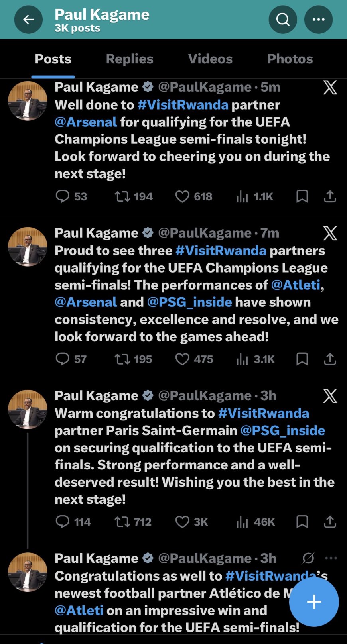The width and height of the screenshot is (347, 644).
Task: Like the Paris Saint-Germain congratulations post
Action: click(x=183, y=522)
